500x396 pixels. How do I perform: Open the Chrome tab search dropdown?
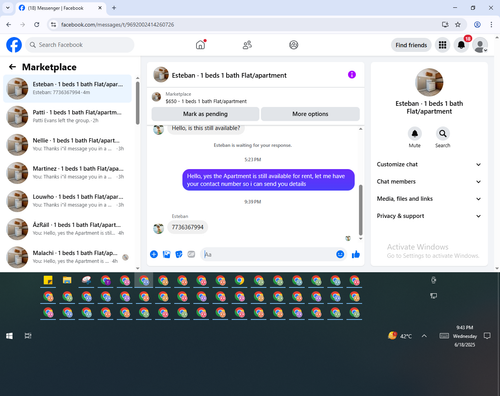pyautogui.click(x=8, y=8)
